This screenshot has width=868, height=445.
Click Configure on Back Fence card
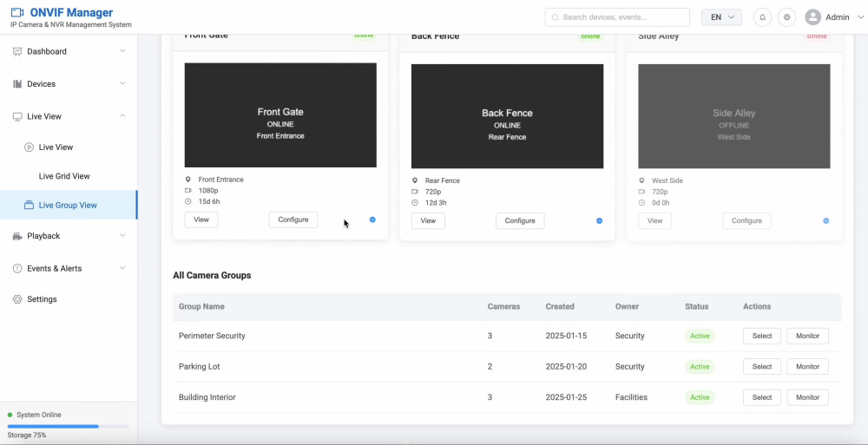[520, 221]
